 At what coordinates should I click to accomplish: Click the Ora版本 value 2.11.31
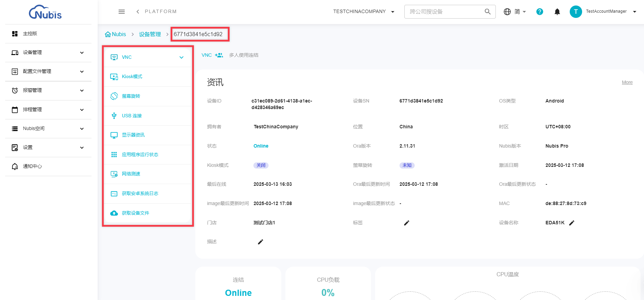coord(407,146)
